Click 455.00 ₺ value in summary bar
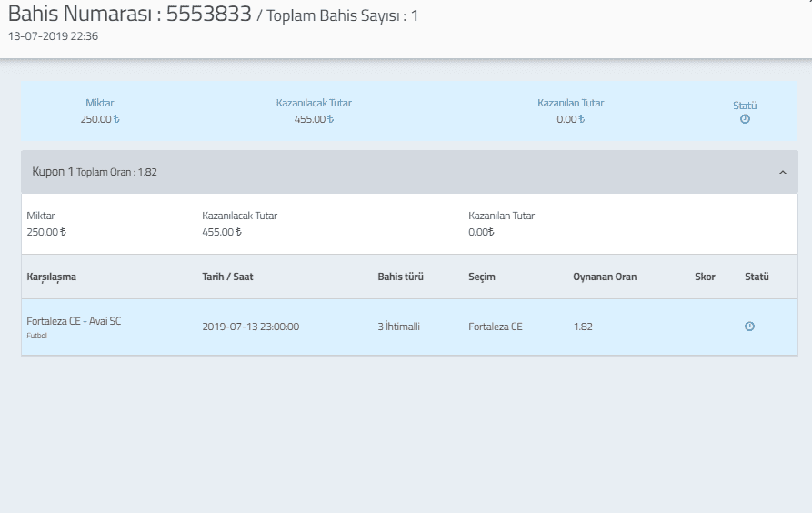This screenshot has height=513, width=812. point(314,119)
